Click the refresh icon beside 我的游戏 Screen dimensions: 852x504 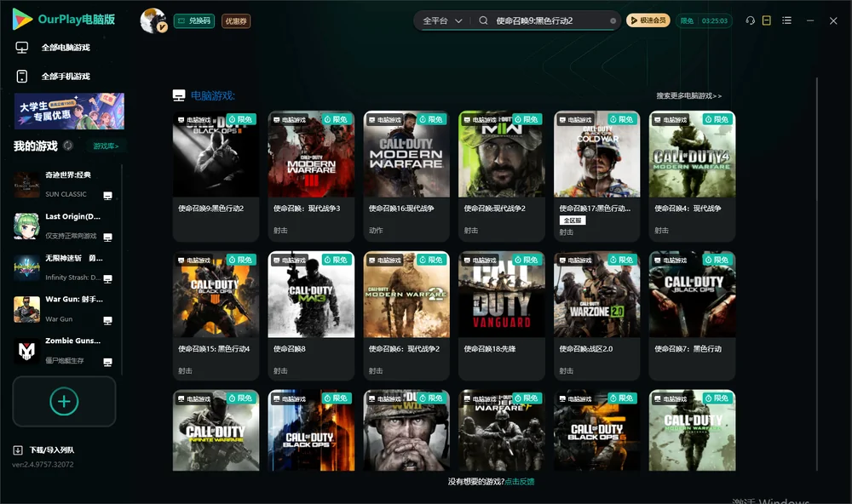click(x=68, y=146)
